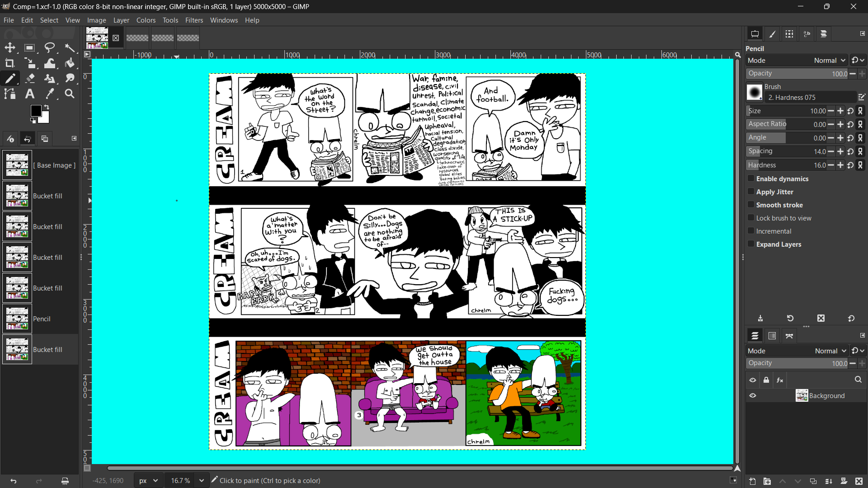Decrease the brush Size with minus button

coord(831,111)
